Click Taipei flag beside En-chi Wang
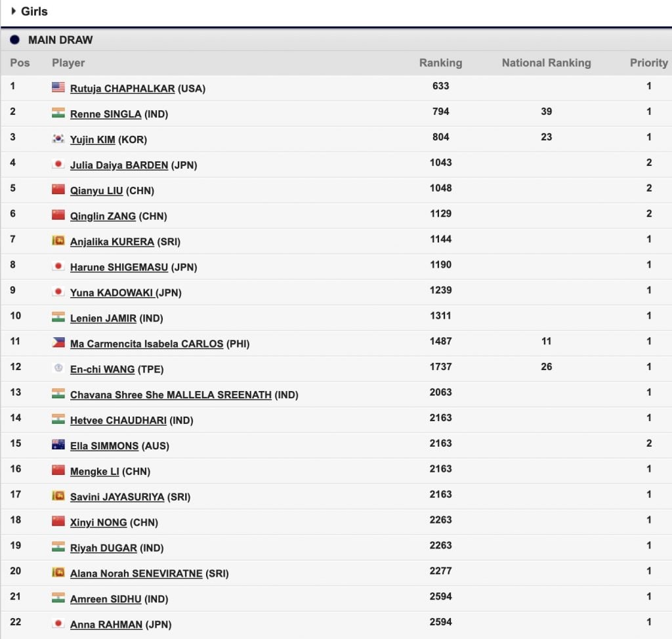Viewport: 672px width, 639px height. click(x=58, y=367)
